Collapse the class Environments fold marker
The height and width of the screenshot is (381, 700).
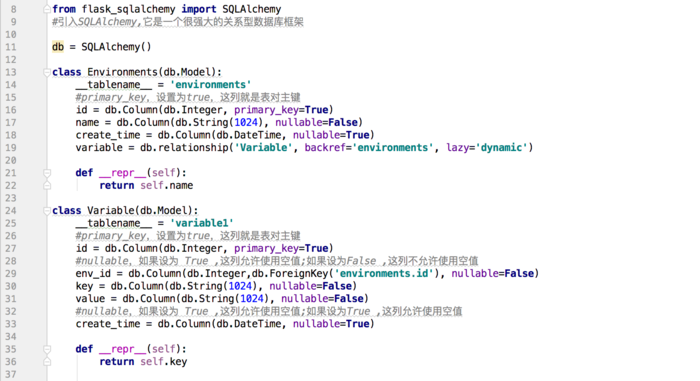coord(47,72)
